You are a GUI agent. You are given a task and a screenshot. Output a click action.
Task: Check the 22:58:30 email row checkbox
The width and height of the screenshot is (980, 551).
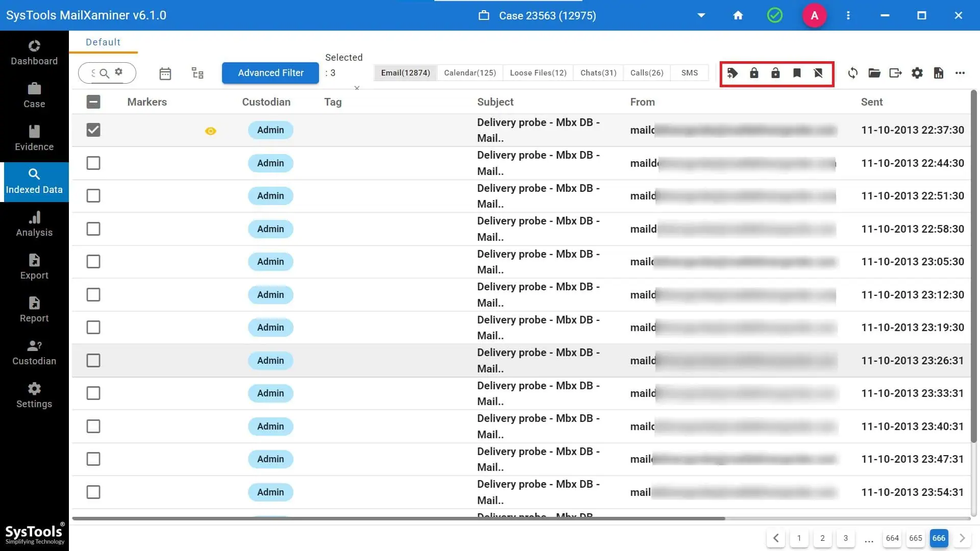click(x=93, y=229)
